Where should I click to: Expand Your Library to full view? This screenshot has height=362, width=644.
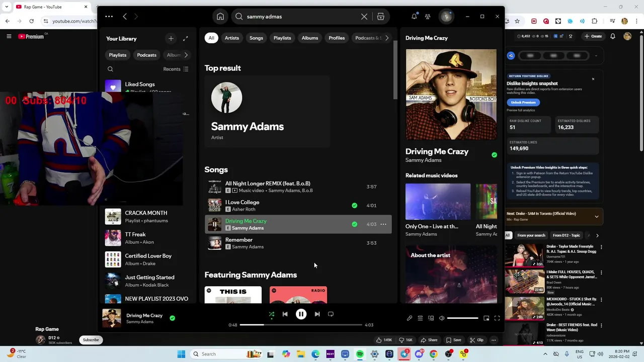(x=186, y=39)
